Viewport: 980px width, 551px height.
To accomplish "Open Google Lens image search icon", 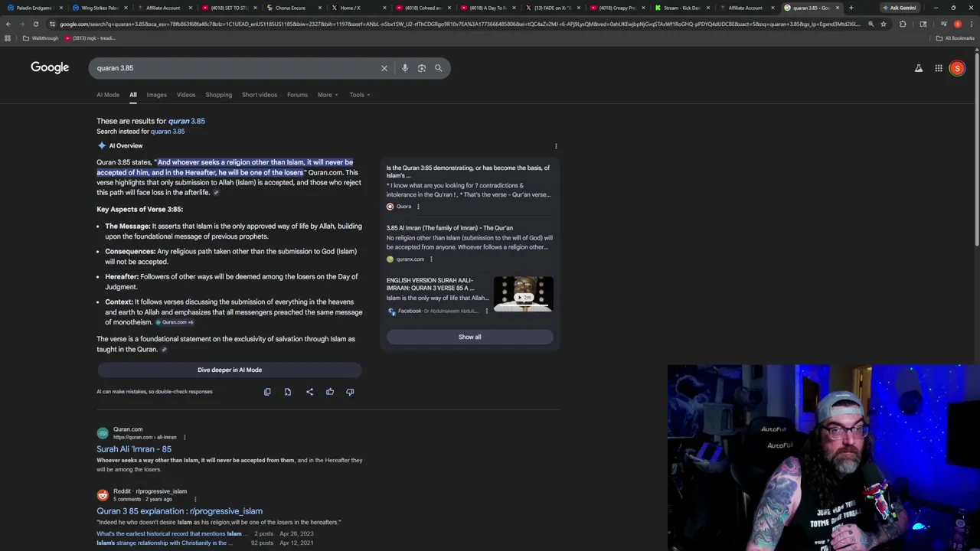I will pos(422,68).
